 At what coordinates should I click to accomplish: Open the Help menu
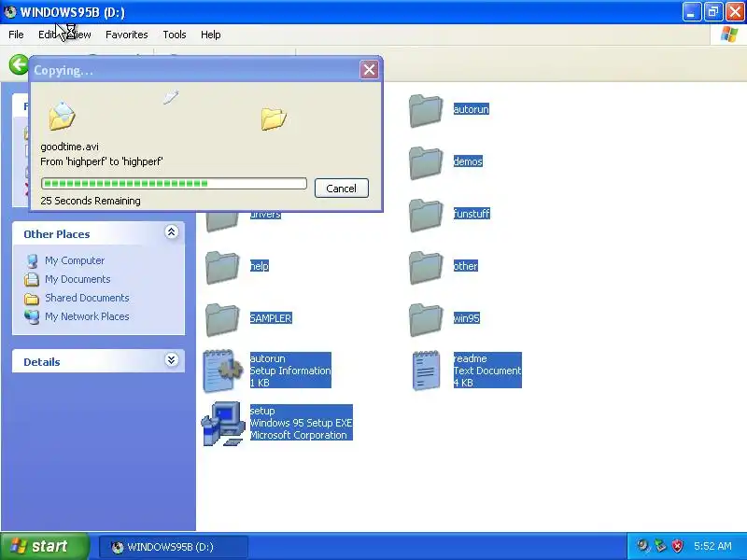(x=211, y=35)
